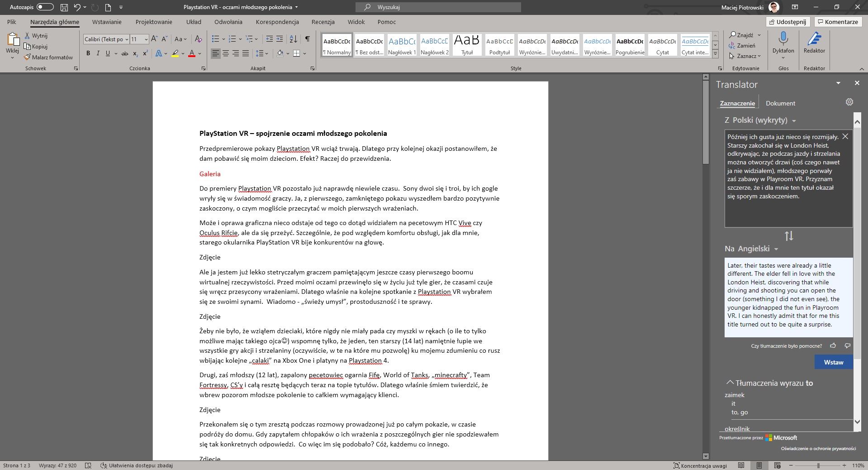868x470 pixels.
Task: Adjust the zoom slider in status bar
Action: [x=818, y=465]
